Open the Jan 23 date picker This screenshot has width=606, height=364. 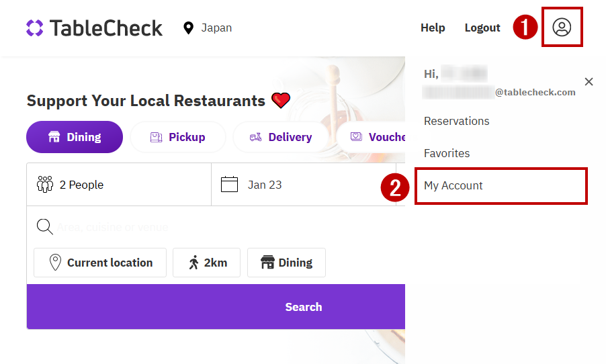265,185
